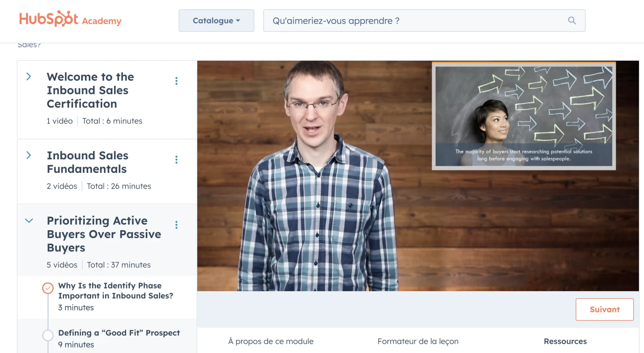Screen dimensions: 644x353
Task: Click the Suivant button
Action: coord(604,309)
